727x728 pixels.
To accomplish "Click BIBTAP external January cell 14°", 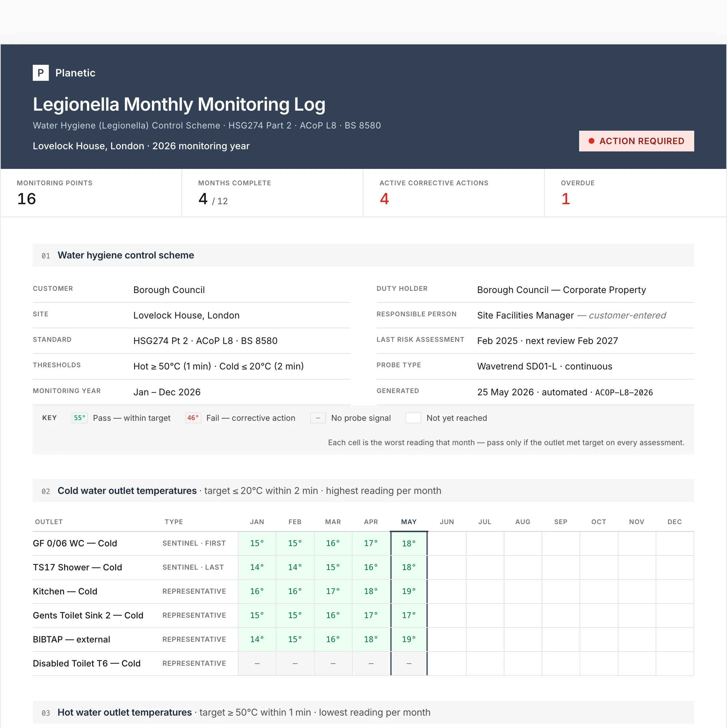I will (257, 640).
